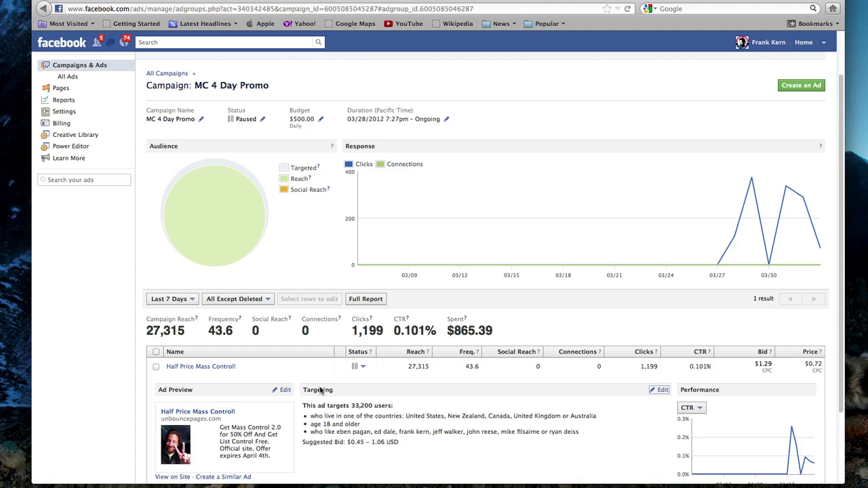Click the Power Editor sidebar icon
This screenshot has height=488, width=868.
tap(45, 146)
